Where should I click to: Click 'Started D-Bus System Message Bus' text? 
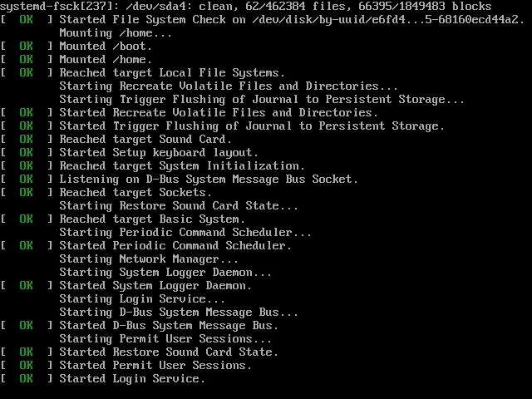(169, 325)
